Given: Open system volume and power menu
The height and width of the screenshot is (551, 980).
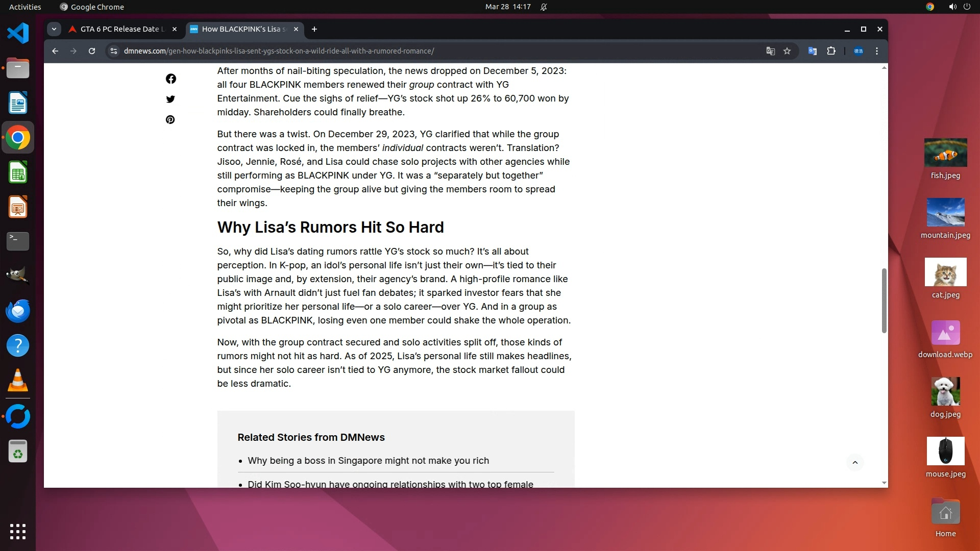Looking at the screenshot, I should 959,7.
